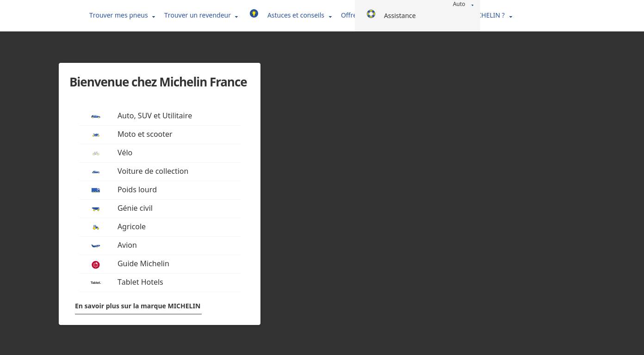Click the car icon beside Auto, SUV et Utilitaire

[96, 116]
